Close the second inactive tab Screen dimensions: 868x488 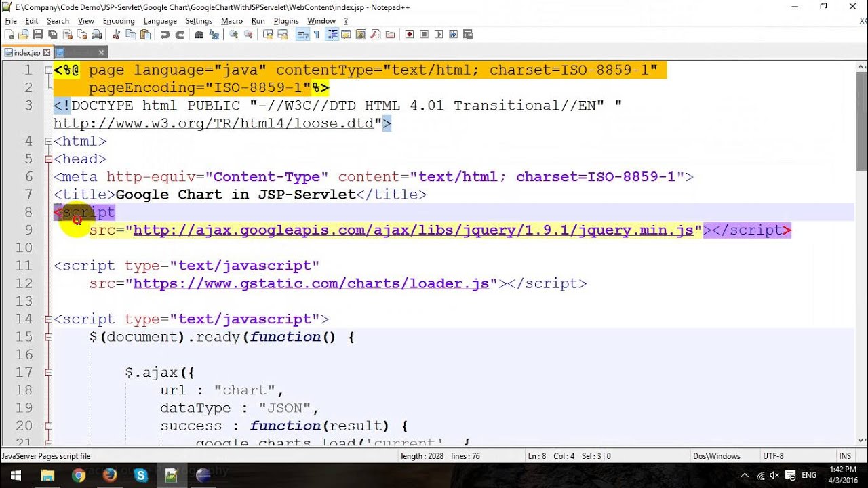pyautogui.click(x=101, y=52)
